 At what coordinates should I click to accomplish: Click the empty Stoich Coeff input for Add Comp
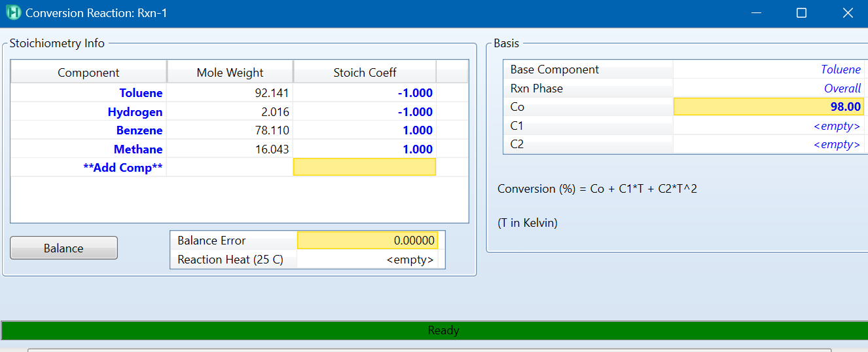pyautogui.click(x=365, y=167)
